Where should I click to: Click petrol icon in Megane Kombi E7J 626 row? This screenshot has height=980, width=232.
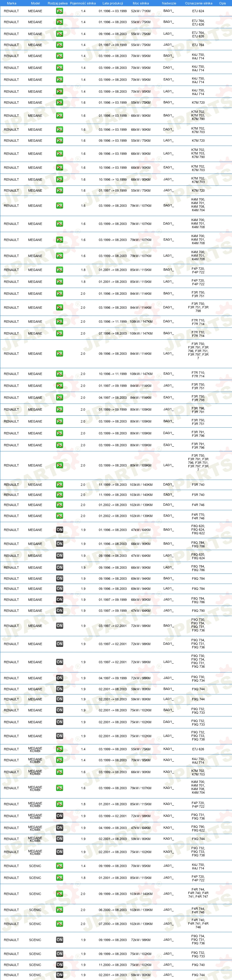[60, 749]
